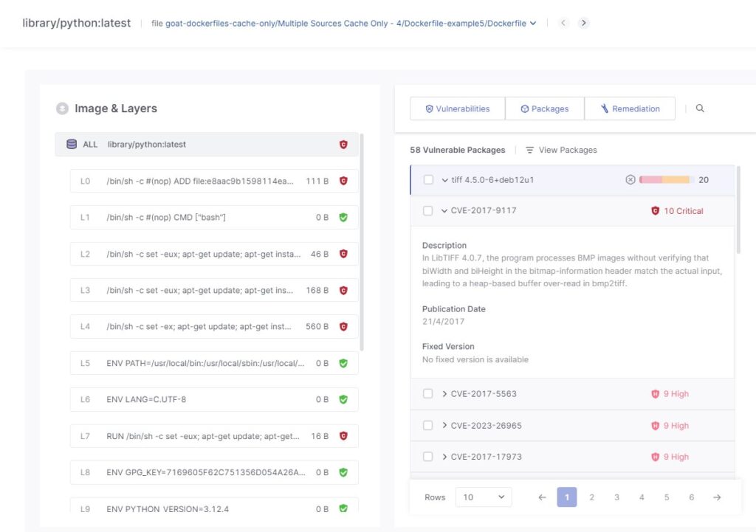Click the previous file arrow in header
The height and width of the screenshot is (532, 756).
point(563,23)
